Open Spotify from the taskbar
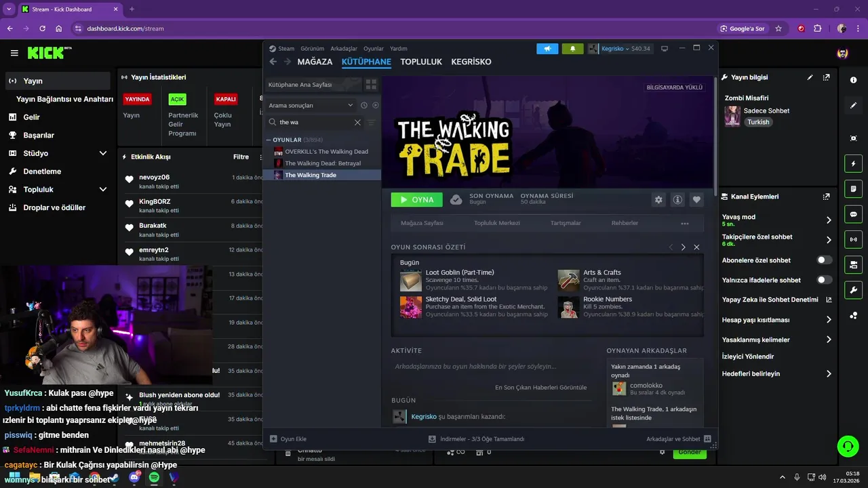Screen dimensions: 868x488 (x=154, y=478)
